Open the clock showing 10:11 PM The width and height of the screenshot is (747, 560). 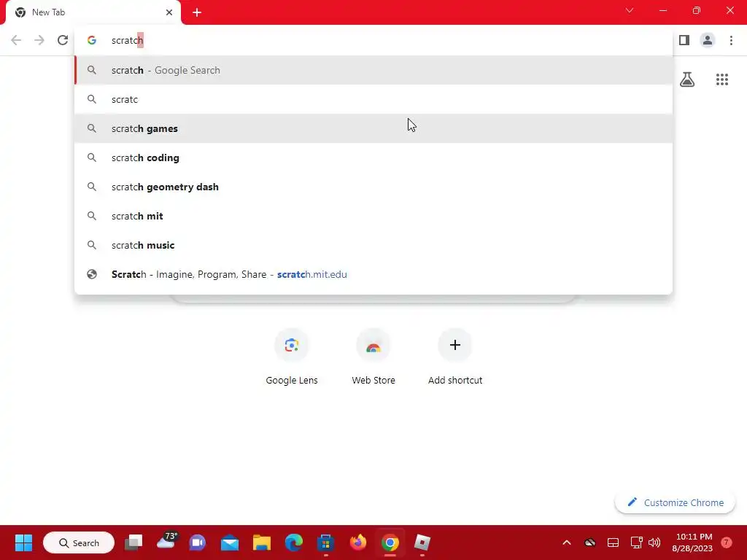(692, 542)
